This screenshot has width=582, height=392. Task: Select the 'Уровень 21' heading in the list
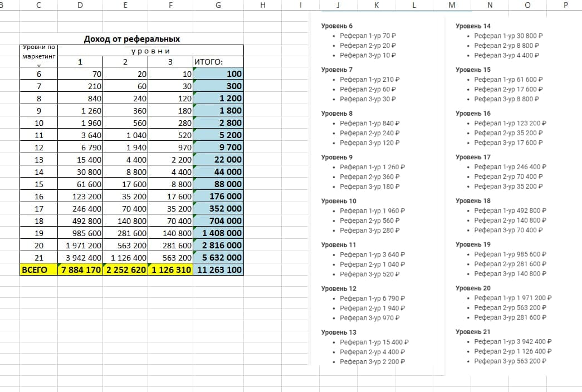click(x=473, y=332)
